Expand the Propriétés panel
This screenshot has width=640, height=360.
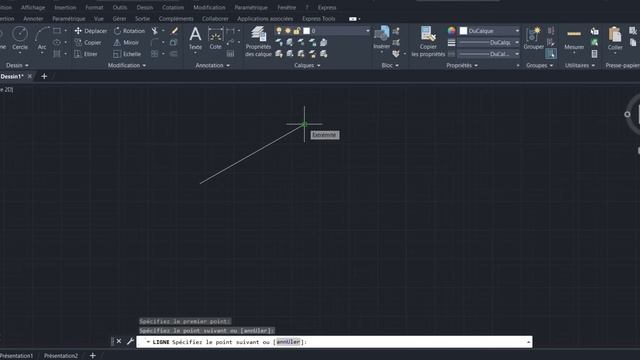tap(462, 65)
